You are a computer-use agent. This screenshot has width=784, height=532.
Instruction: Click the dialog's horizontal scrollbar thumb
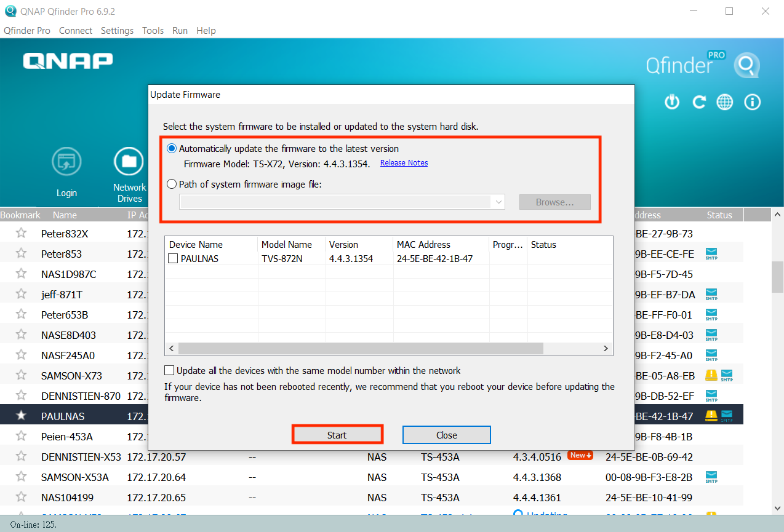[x=361, y=349]
